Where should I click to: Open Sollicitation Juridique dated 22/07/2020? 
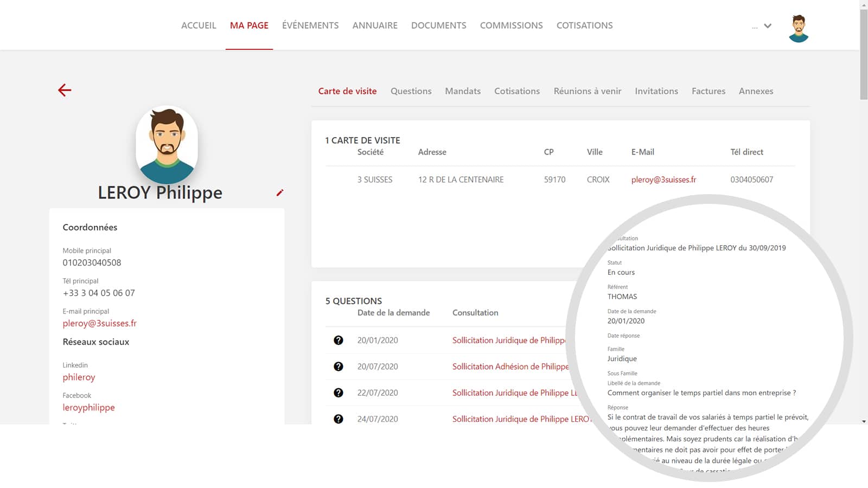click(515, 393)
